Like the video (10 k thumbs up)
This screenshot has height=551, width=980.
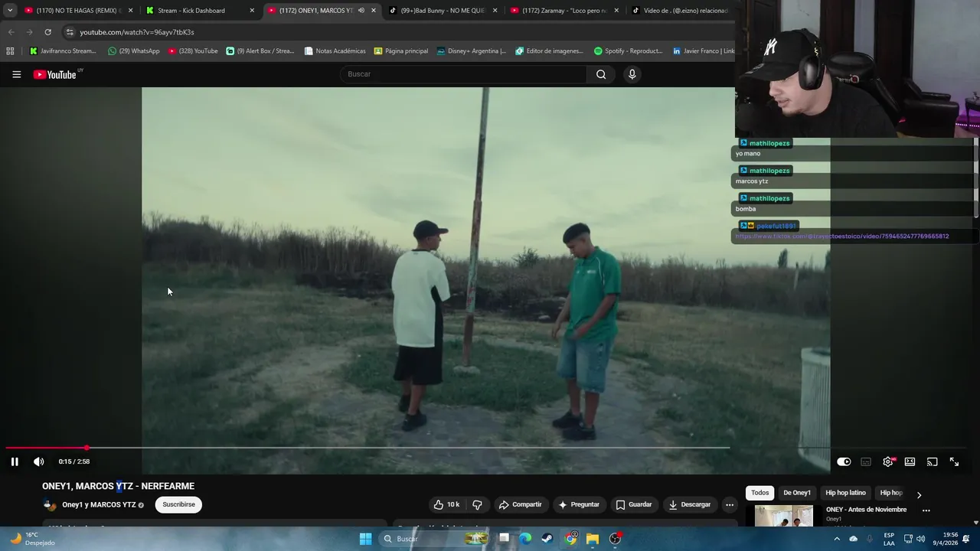pyautogui.click(x=446, y=504)
